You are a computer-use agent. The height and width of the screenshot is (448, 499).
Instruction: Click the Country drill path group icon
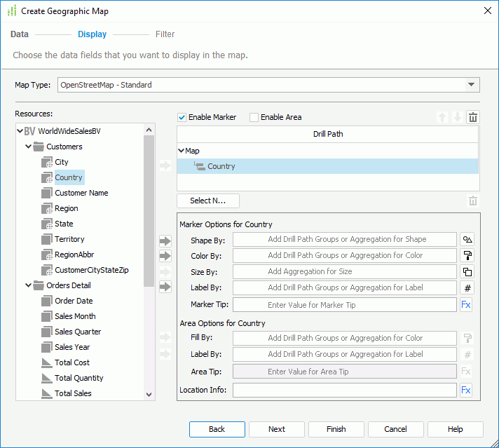coord(200,166)
